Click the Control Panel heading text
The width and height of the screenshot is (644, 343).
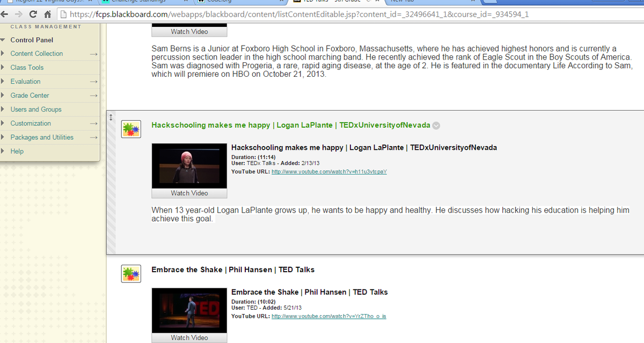click(x=32, y=40)
